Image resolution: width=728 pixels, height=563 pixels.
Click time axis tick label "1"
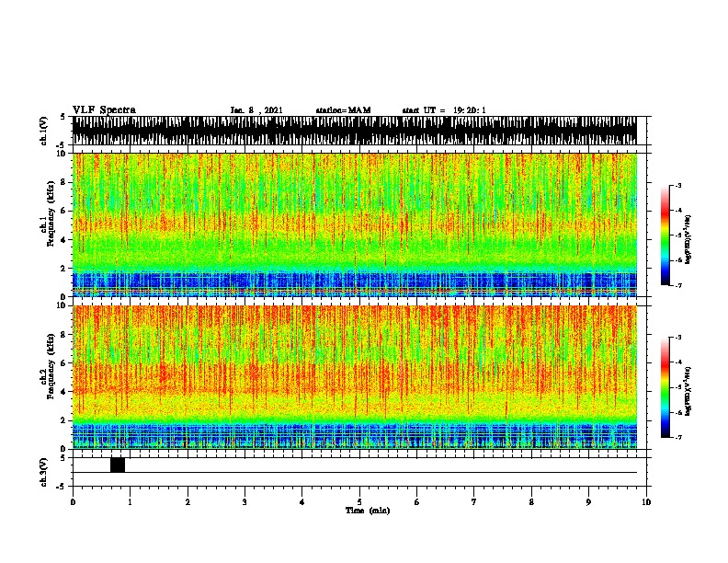coord(130,502)
